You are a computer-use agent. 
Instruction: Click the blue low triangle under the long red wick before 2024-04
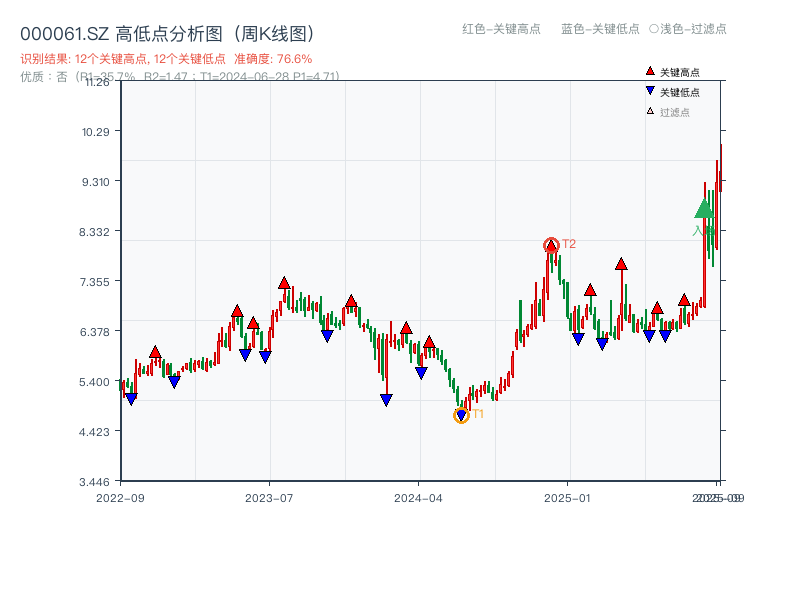pos(386,400)
